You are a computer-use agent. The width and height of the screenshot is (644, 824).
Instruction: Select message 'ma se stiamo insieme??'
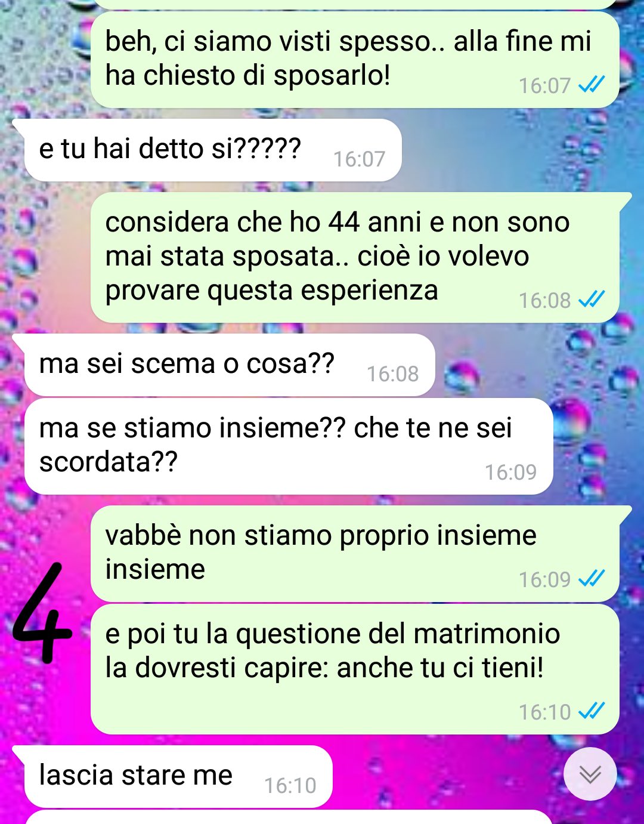pos(288,446)
